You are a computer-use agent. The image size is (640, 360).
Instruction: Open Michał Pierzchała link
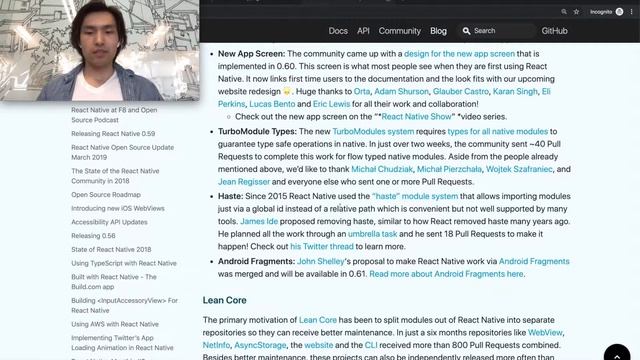click(x=449, y=169)
